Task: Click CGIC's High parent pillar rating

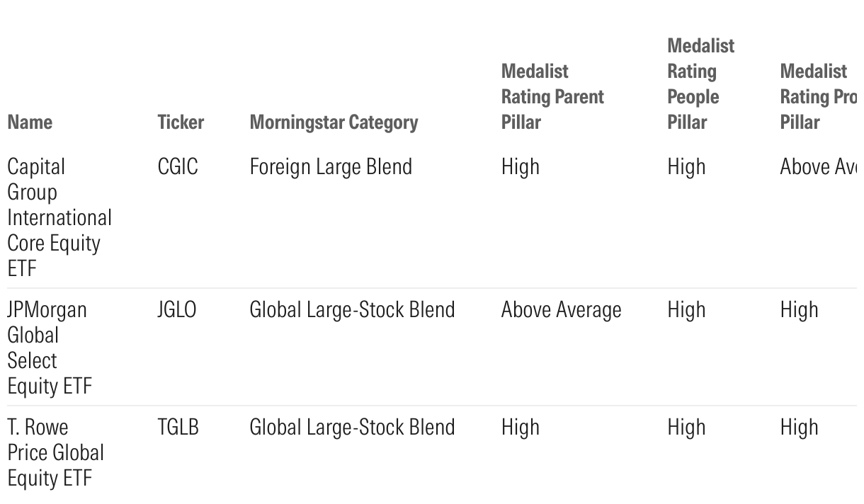Action: point(521,167)
